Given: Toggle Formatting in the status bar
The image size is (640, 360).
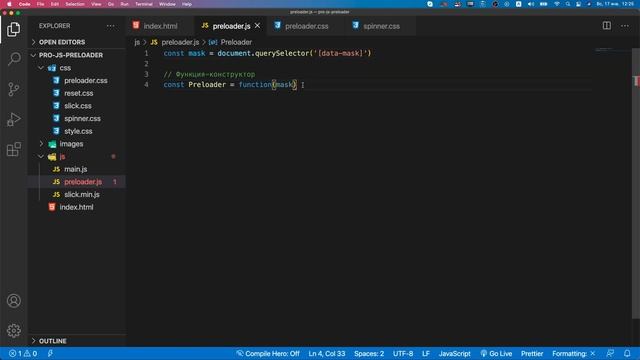Looking at the screenshot, I should click(574, 353).
